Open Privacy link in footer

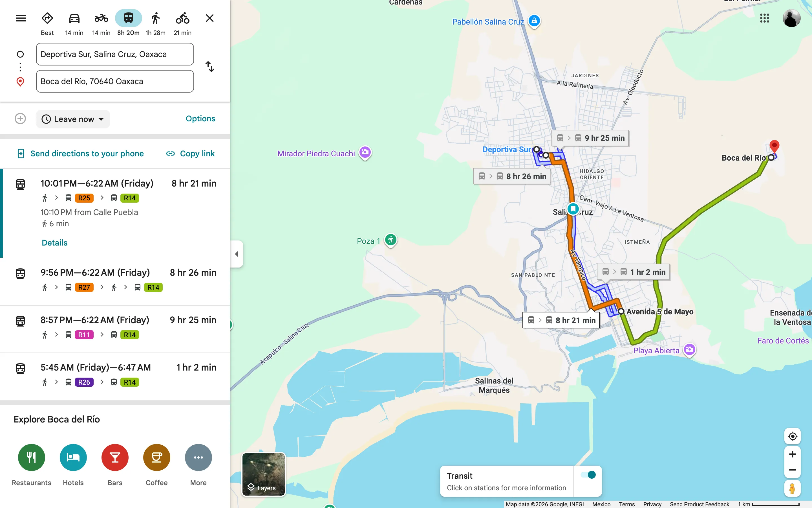tap(652, 504)
